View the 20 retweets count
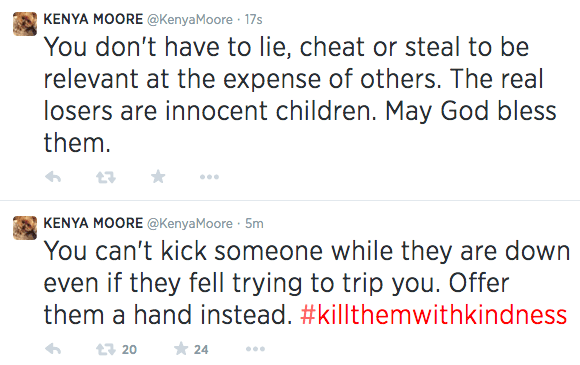 pos(129,349)
